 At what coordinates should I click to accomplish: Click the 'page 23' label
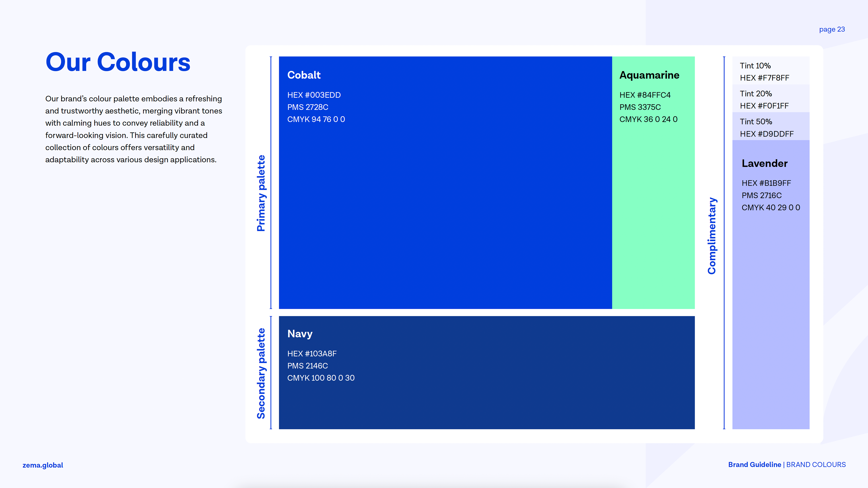[832, 29]
